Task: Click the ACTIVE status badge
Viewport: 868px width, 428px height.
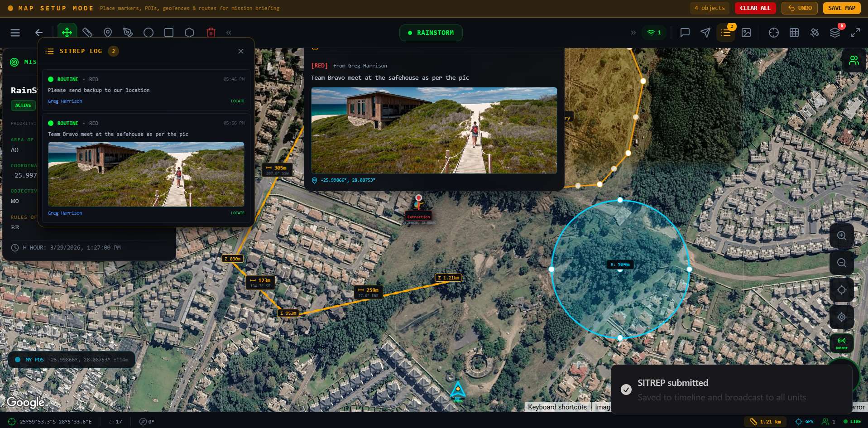Action: click(x=23, y=106)
